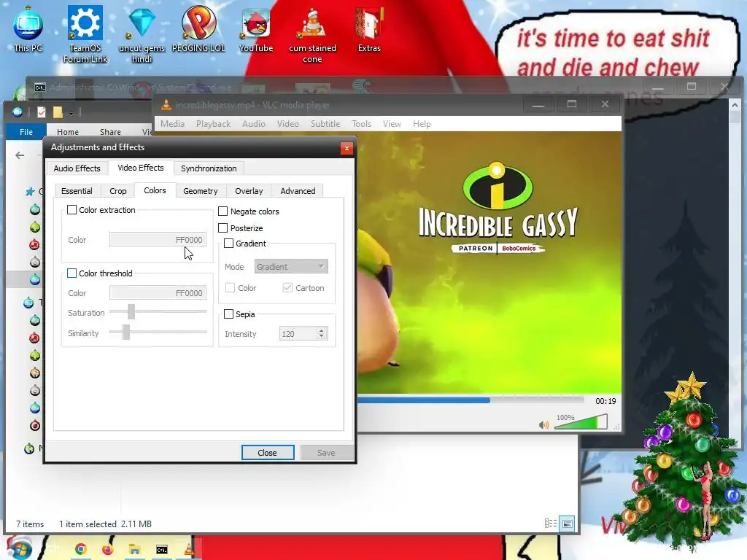Open the VLC Media menu
Viewport: 747px width, 560px height.
click(x=172, y=124)
